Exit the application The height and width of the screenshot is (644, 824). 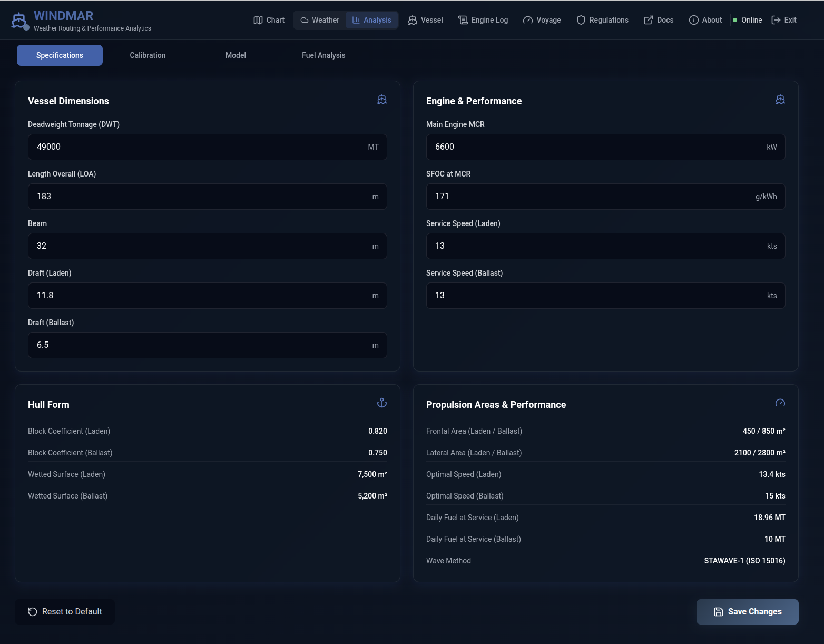tap(784, 20)
